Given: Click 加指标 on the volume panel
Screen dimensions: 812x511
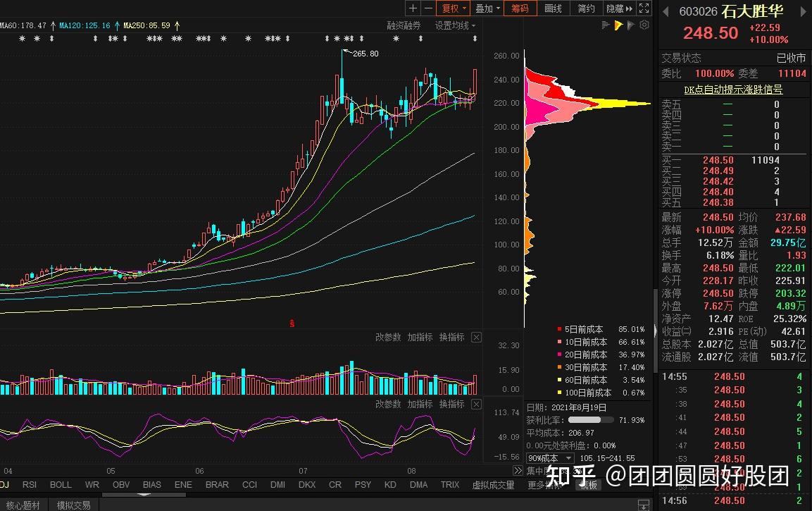Looking at the screenshot, I should [x=420, y=338].
